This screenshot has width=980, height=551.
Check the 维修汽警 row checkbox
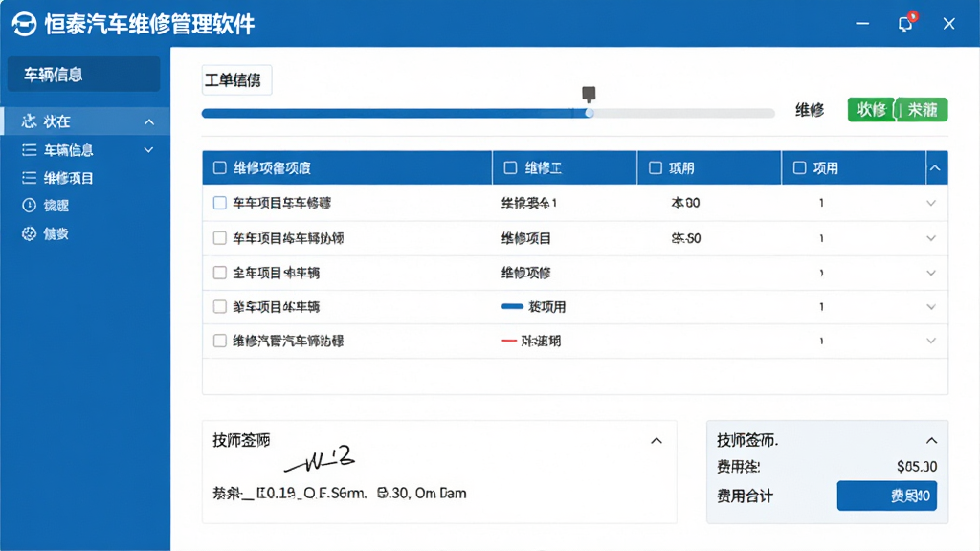point(219,341)
